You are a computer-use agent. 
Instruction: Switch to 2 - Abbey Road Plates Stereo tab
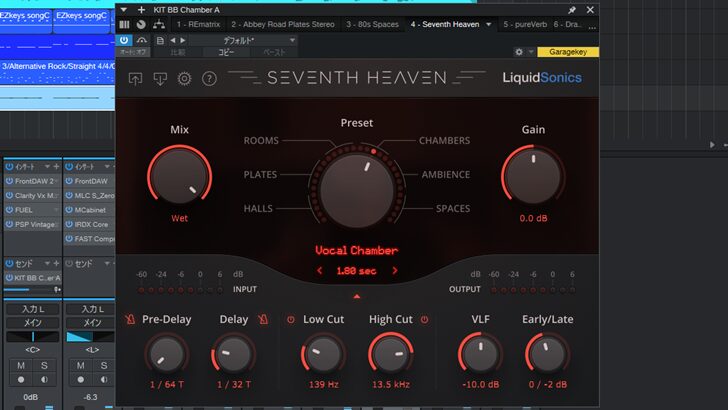283,24
